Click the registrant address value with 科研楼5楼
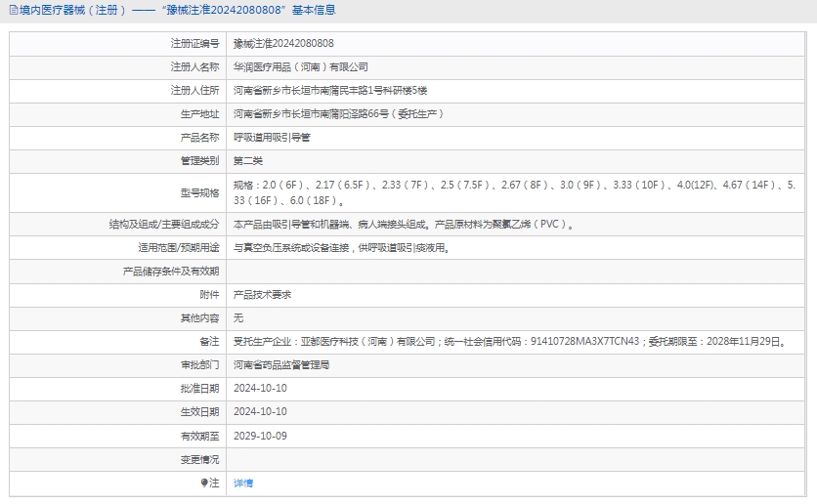Viewport: 817px width, 504px height. [330, 91]
